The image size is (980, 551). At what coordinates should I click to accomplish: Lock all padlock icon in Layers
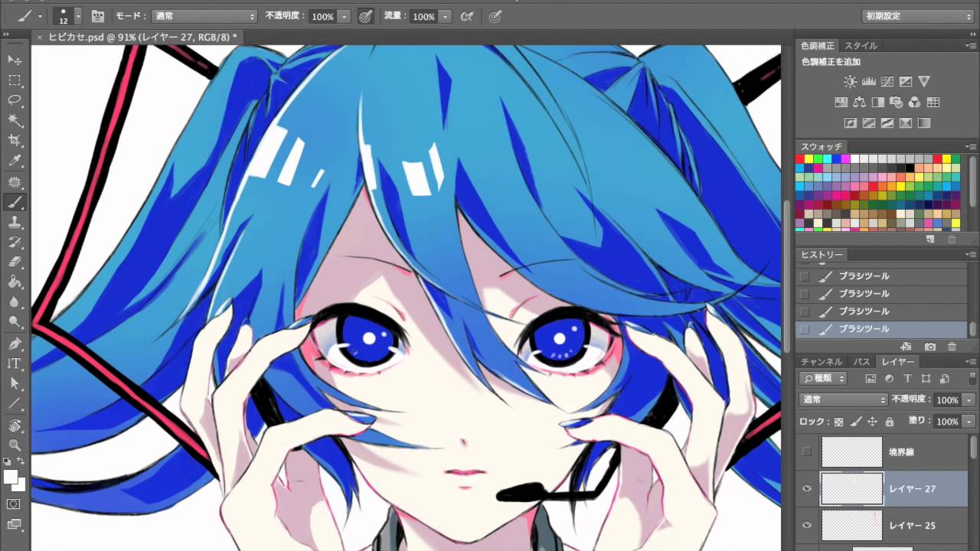coord(889,422)
